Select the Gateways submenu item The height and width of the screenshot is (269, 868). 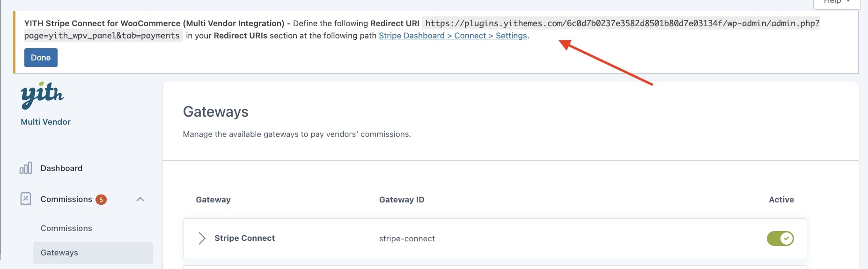pyautogui.click(x=93, y=253)
